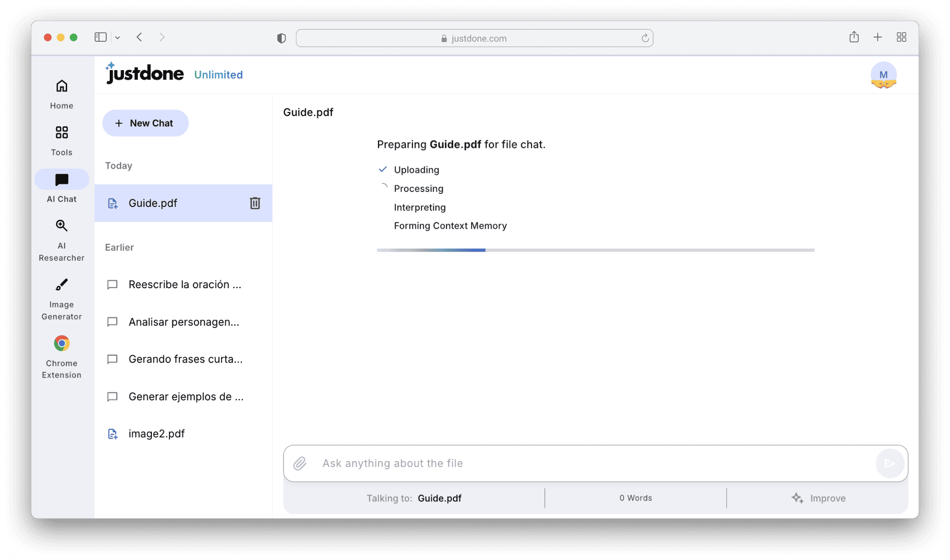Open the Gerando frases curta chat

click(x=185, y=359)
